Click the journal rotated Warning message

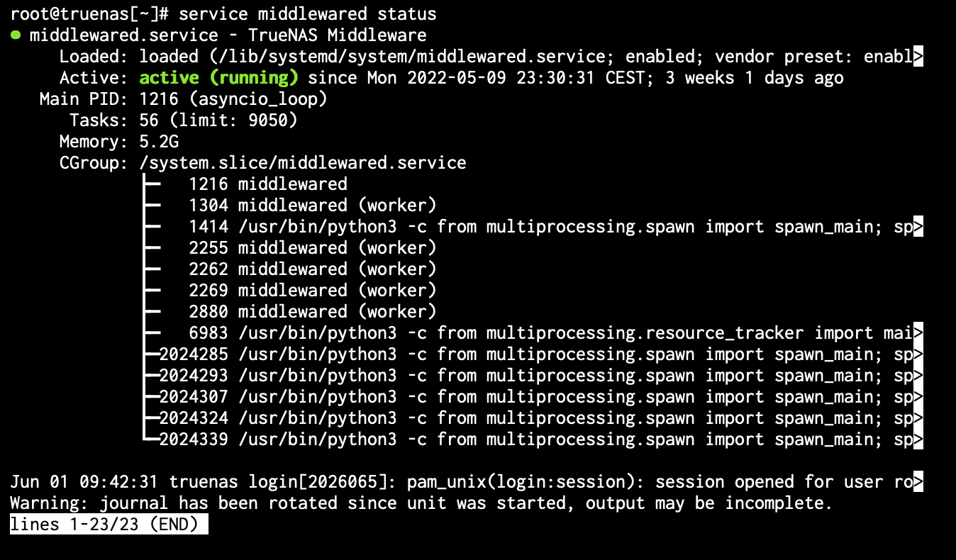(421, 503)
